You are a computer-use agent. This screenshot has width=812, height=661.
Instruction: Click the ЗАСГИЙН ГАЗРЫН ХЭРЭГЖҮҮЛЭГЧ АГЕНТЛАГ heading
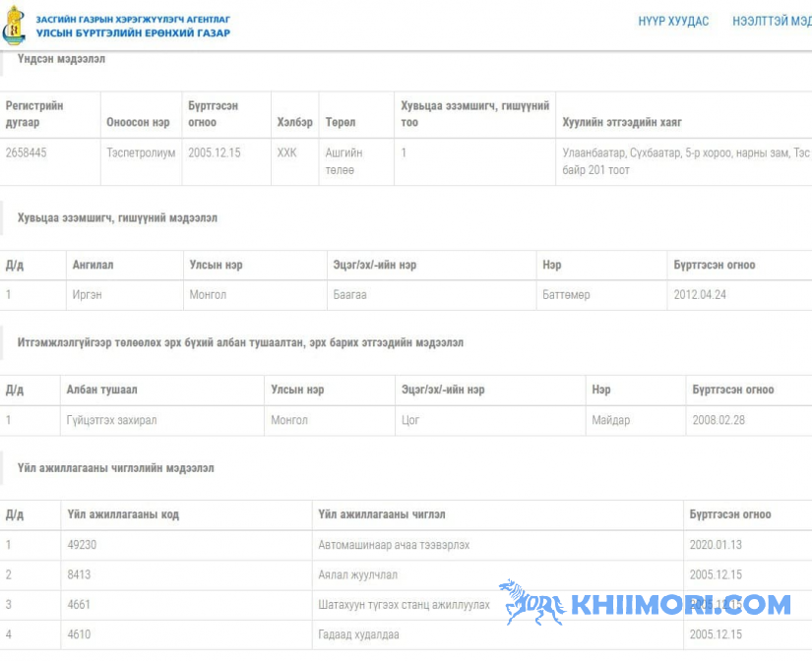(133, 20)
